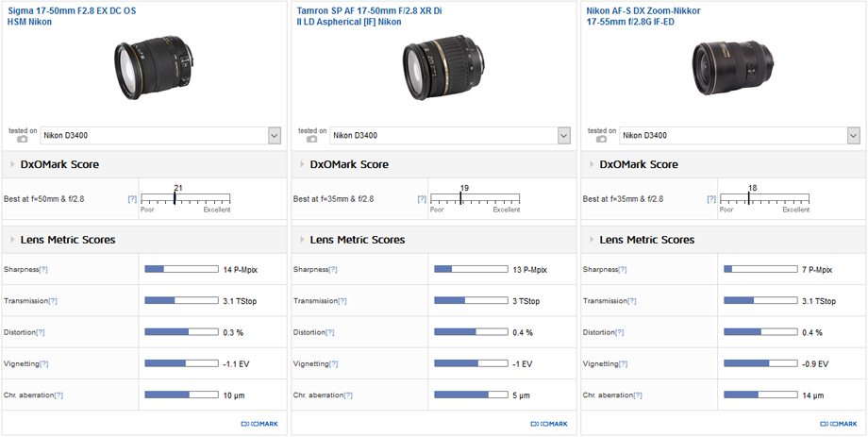868x437 pixels.
Task: Open the Sigma tested-on camera dropdown
Action: pos(160,136)
